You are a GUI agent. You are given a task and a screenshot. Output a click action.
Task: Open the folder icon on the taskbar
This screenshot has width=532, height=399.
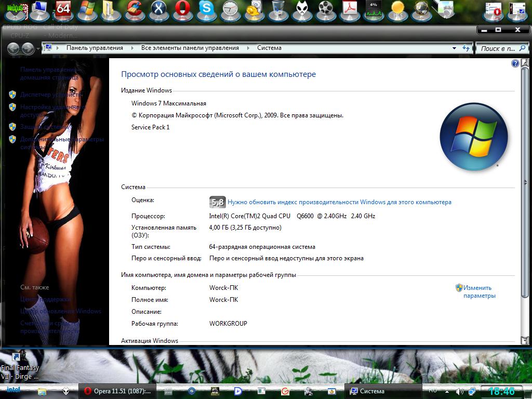(x=42, y=392)
